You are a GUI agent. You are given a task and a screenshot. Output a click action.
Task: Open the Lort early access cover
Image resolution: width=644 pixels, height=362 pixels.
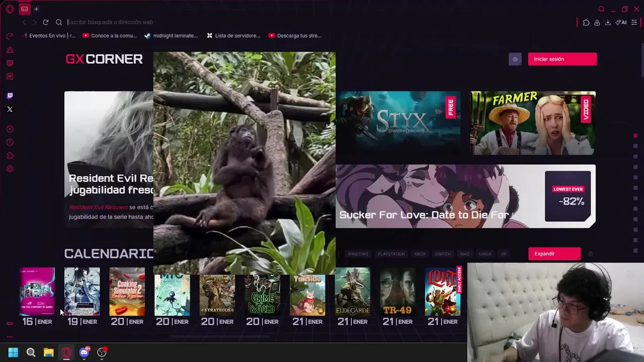click(x=443, y=292)
